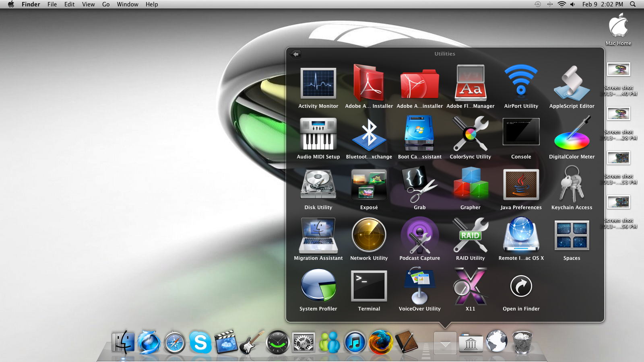The width and height of the screenshot is (644, 362).
Task: Open Activity Monitor from Utilities stack
Action: [318, 83]
